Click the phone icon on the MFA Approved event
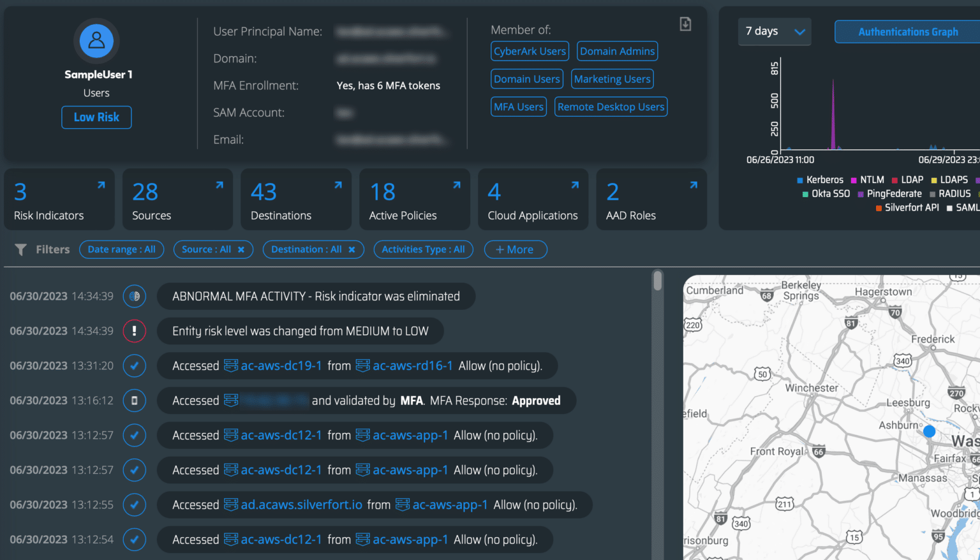The image size is (980, 560). coord(134,401)
